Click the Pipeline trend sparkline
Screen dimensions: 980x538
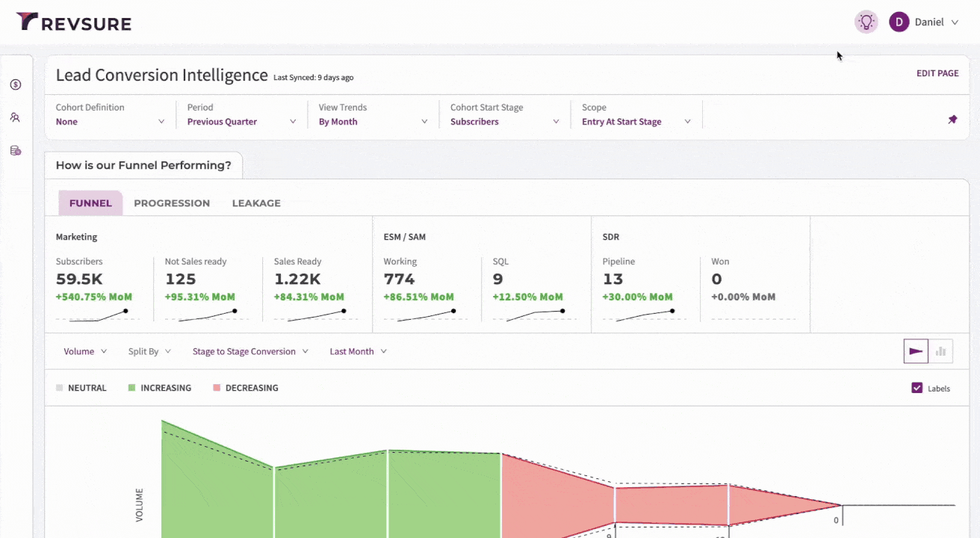[644, 316]
